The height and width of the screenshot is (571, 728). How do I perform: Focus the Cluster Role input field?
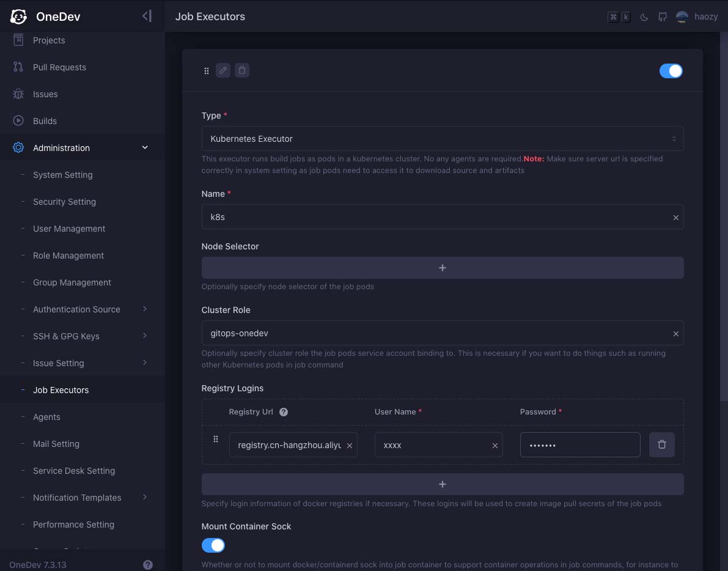pos(443,333)
